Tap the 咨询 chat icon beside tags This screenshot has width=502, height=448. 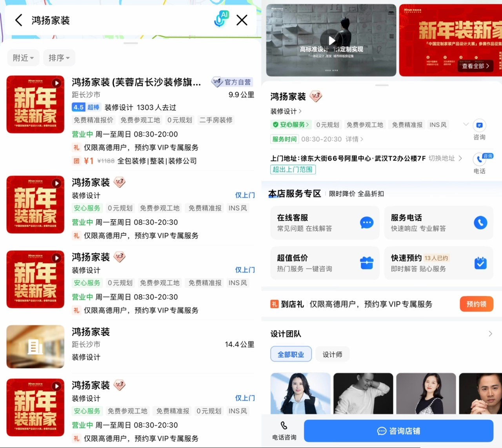[x=479, y=126]
